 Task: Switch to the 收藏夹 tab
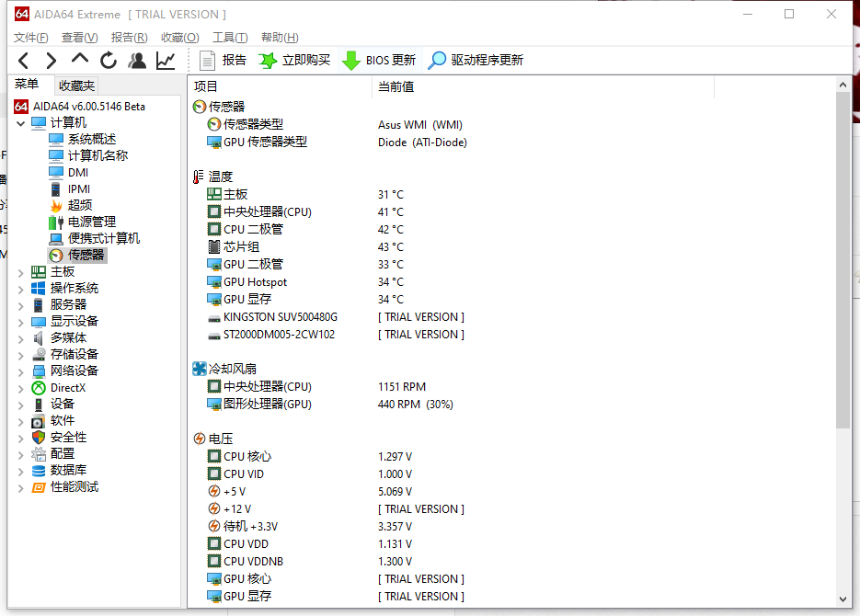pyautogui.click(x=76, y=86)
